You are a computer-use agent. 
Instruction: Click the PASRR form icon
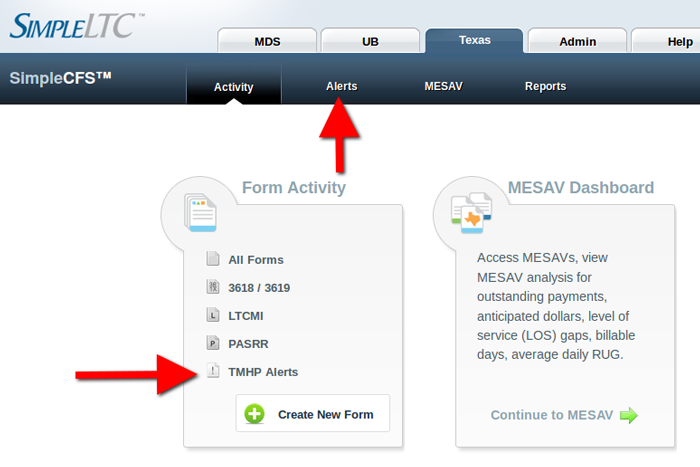(x=213, y=343)
